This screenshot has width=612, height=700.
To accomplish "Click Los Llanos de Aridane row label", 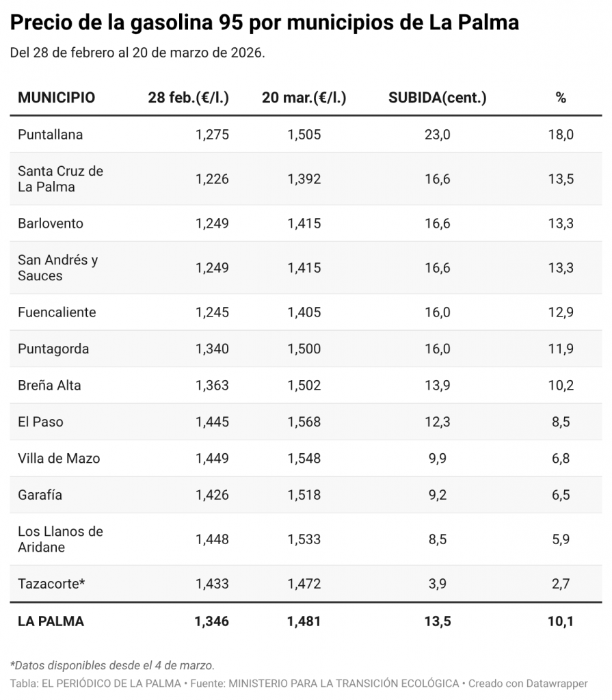I will pyautogui.click(x=60, y=539).
